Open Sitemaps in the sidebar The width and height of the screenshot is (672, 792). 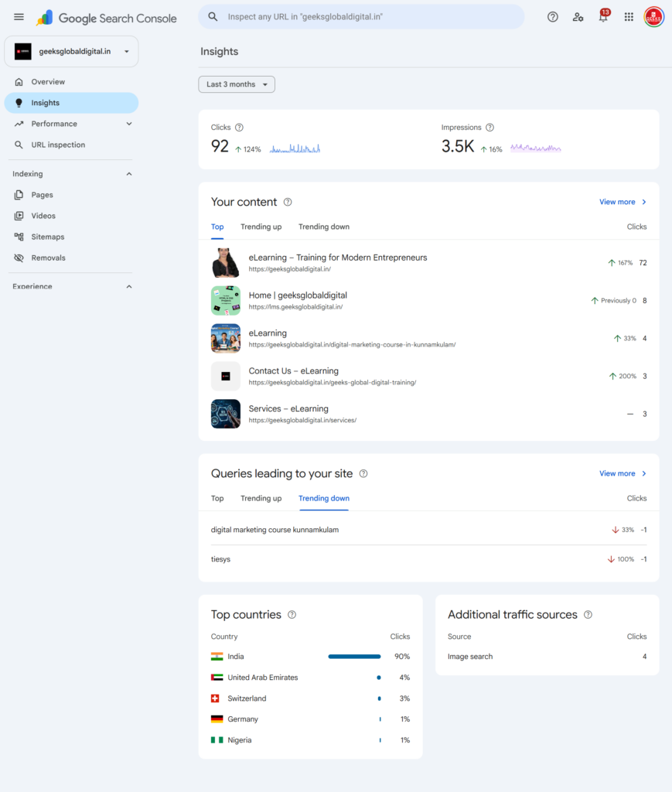point(71,237)
